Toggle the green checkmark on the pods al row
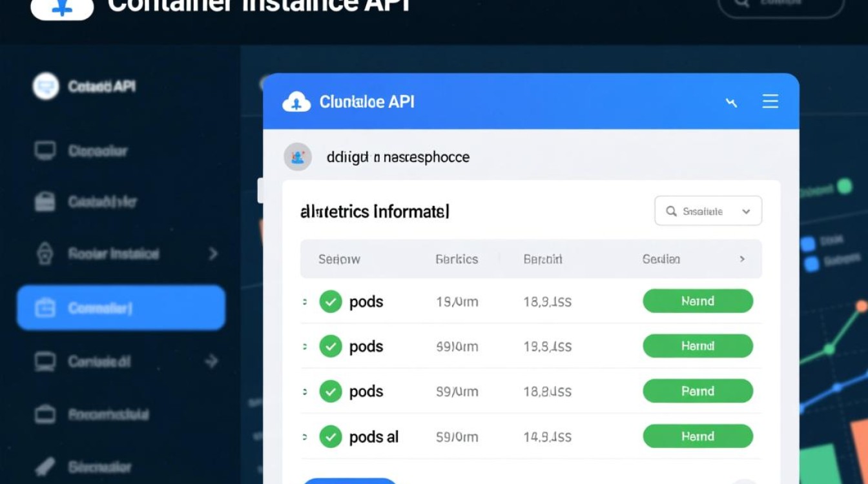The image size is (868, 484). (331, 437)
